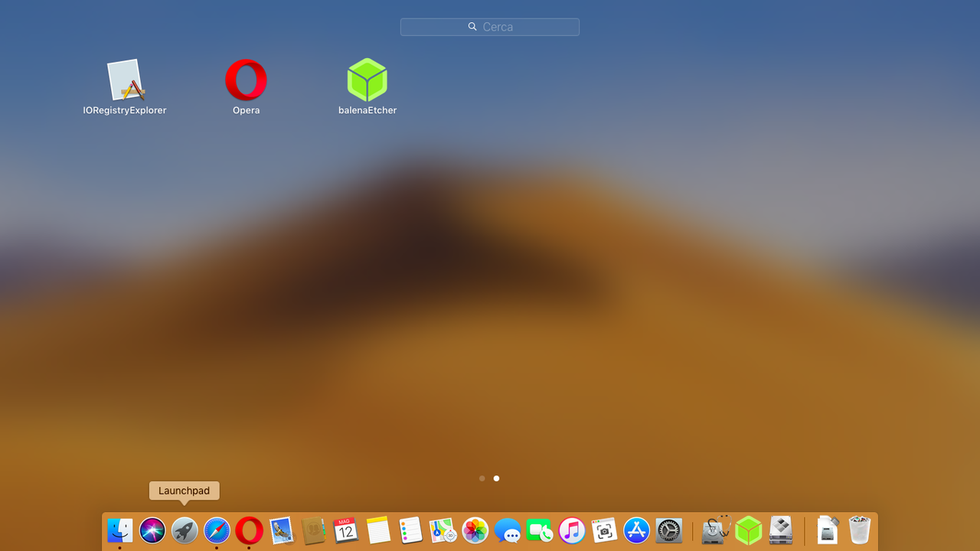Open Finder in the Dock
The width and height of the screenshot is (980, 551).
(x=120, y=530)
